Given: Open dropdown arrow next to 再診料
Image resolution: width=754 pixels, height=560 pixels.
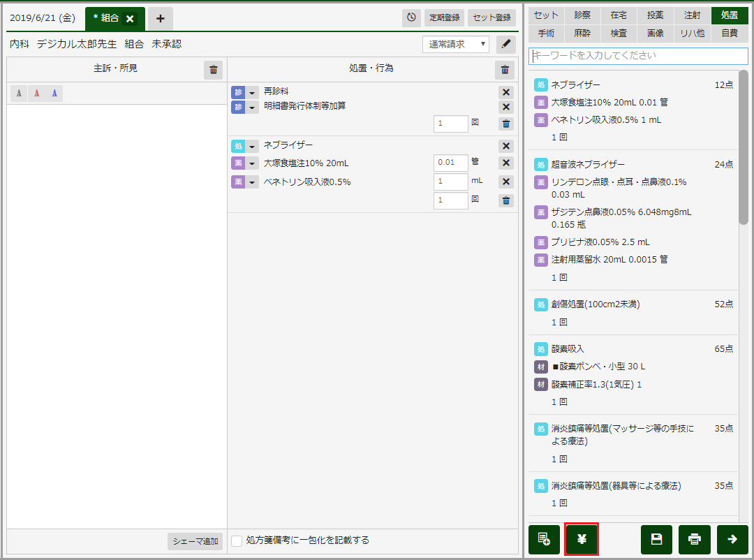Looking at the screenshot, I should tap(252, 92).
